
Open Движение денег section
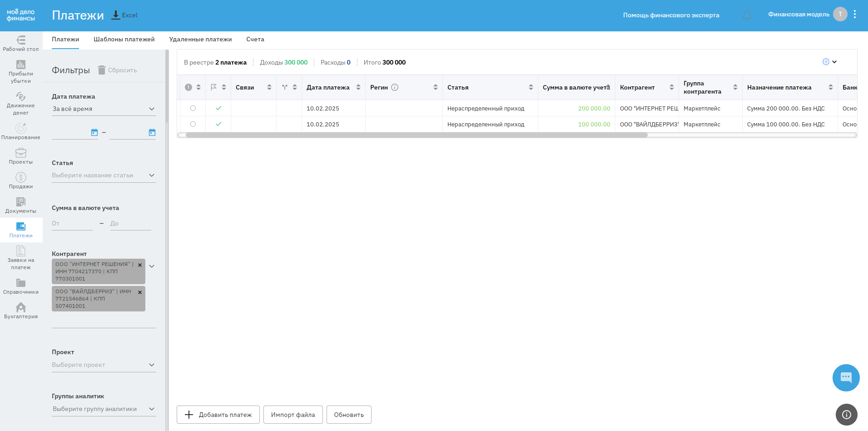pyautogui.click(x=21, y=104)
